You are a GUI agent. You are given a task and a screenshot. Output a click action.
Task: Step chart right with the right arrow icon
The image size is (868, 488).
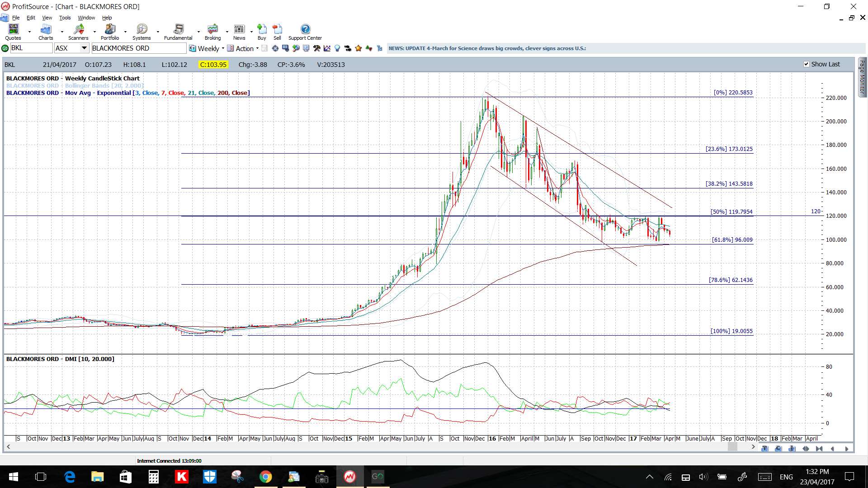click(846, 449)
